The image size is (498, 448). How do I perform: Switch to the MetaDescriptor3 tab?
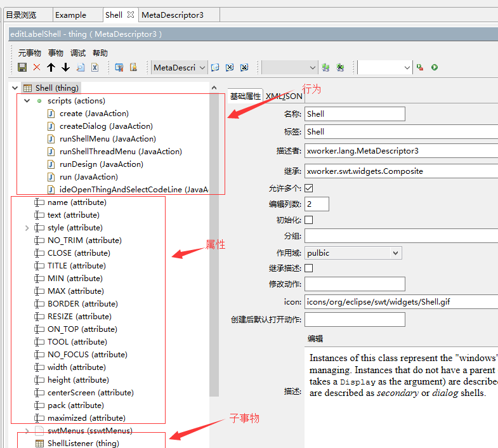(x=173, y=15)
